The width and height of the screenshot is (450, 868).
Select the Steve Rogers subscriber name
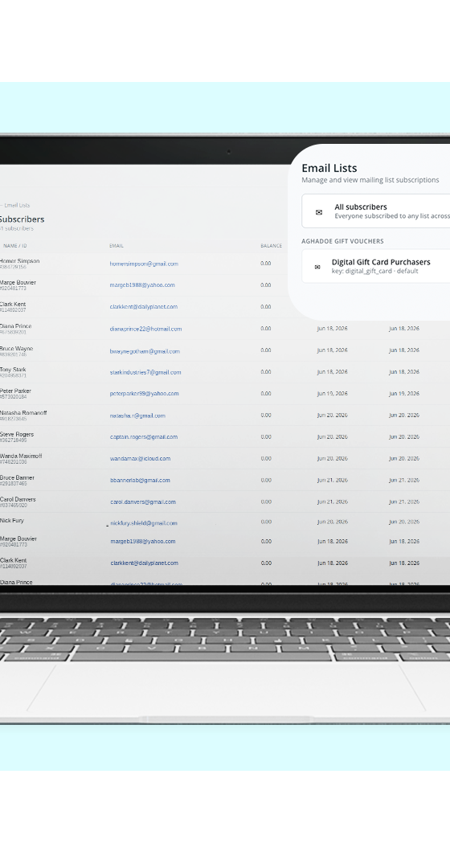[x=17, y=435]
